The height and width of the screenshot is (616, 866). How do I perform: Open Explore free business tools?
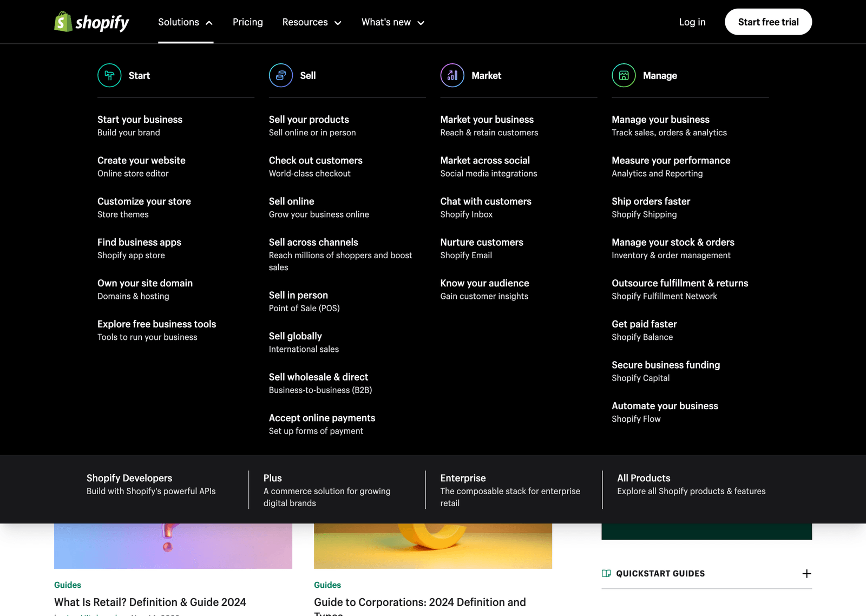coord(157,330)
